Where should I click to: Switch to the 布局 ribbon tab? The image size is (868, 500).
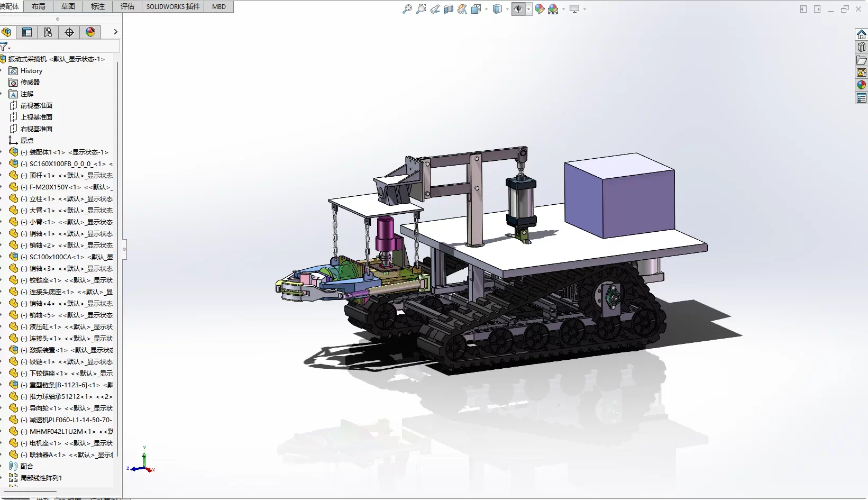coord(39,6)
